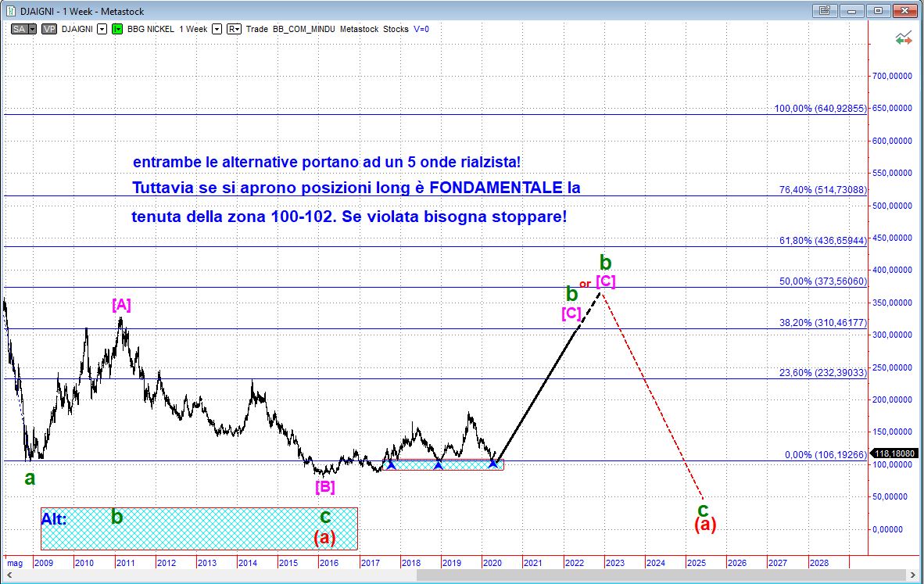924x584 pixels.
Task: Open the 1 Week timeframe dropdown
Action: pos(217,29)
